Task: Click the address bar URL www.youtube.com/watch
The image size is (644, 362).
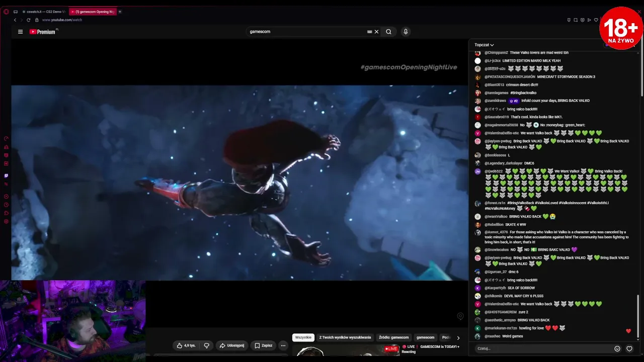Action: click(x=62, y=20)
